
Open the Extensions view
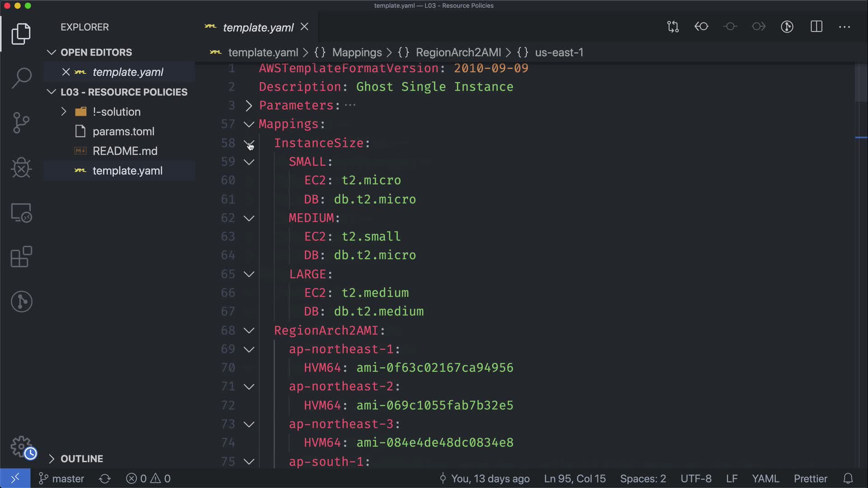pyautogui.click(x=21, y=257)
